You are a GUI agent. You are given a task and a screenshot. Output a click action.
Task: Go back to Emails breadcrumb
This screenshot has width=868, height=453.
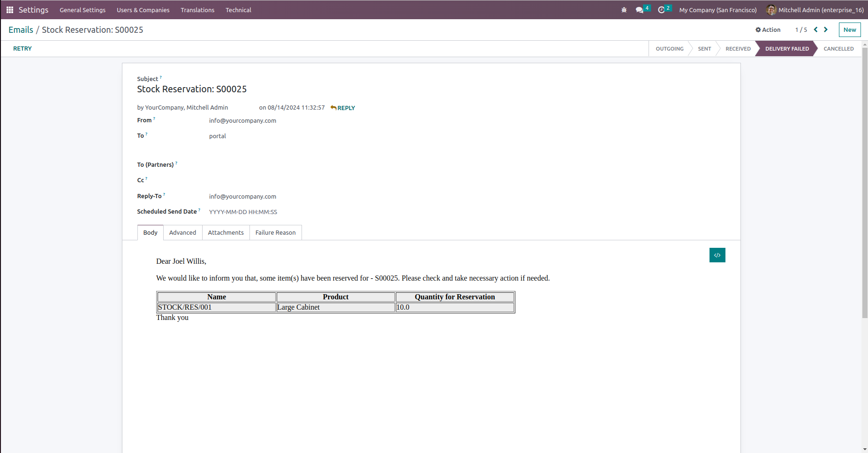click(x=21, y=30)
